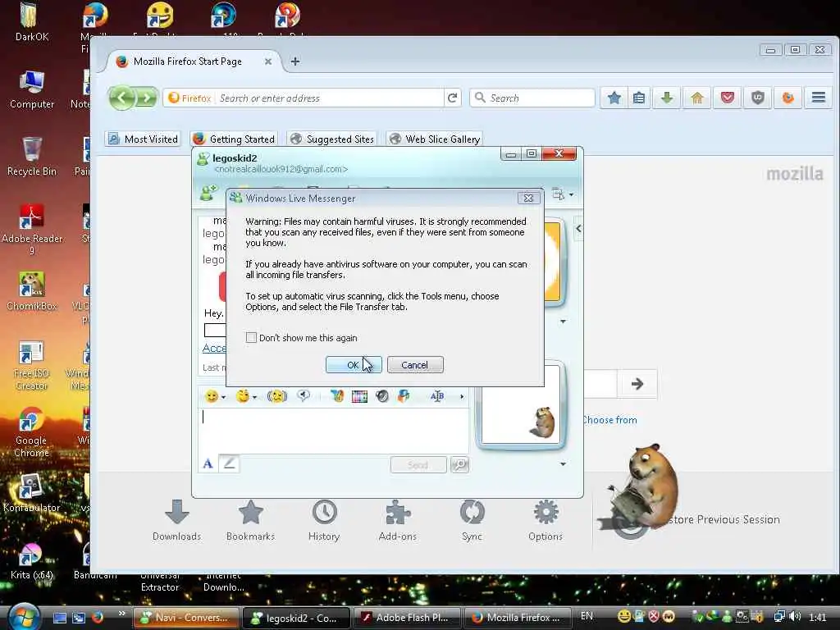Switch to Navi conversation taskbar button

click(185, 618)
